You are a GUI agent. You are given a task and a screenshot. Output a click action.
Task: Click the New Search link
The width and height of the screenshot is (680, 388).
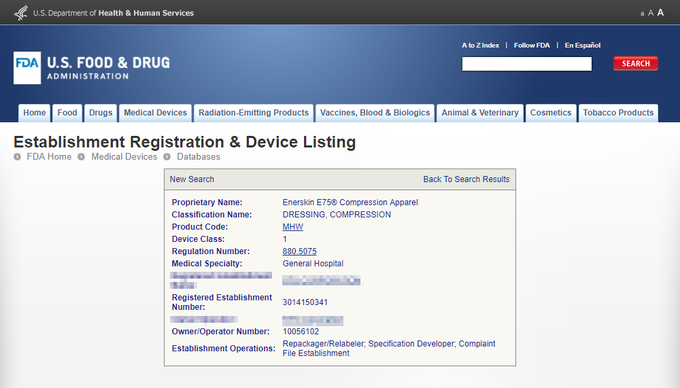click(192, 179)
